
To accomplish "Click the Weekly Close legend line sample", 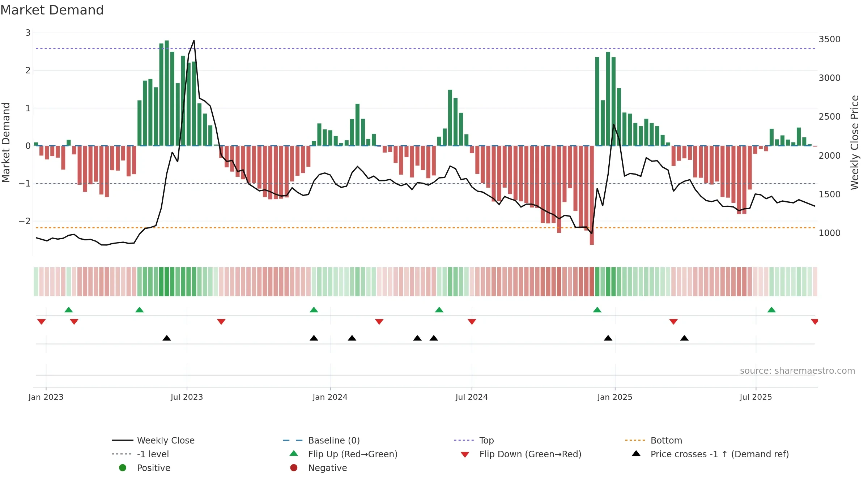I will 123,440.
